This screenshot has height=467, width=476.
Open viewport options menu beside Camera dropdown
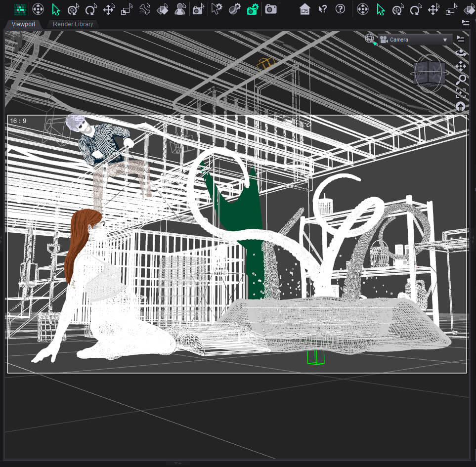461,39
